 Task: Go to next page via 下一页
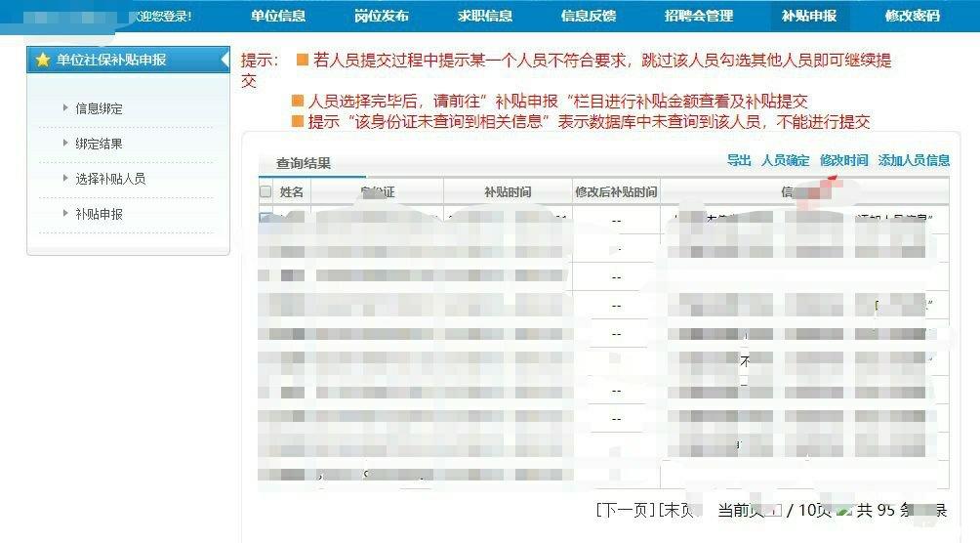pyautogui.click(x=626, y=510)
